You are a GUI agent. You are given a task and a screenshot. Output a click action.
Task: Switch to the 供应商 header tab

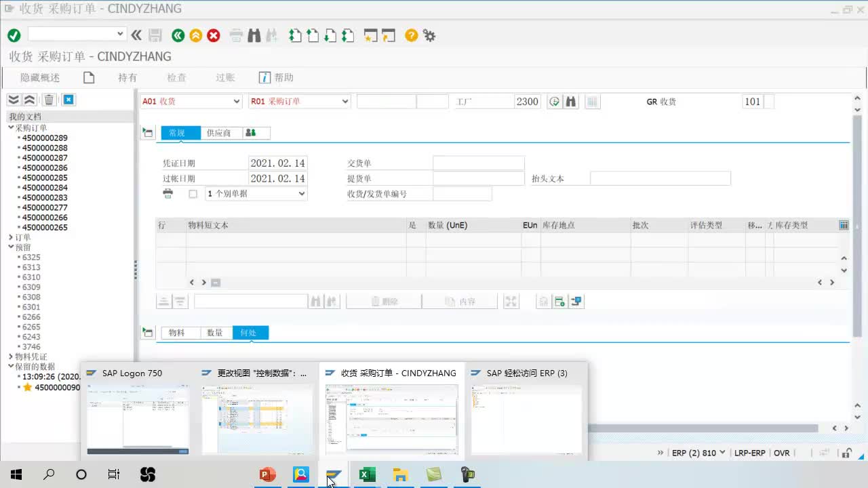click(221, 133)
